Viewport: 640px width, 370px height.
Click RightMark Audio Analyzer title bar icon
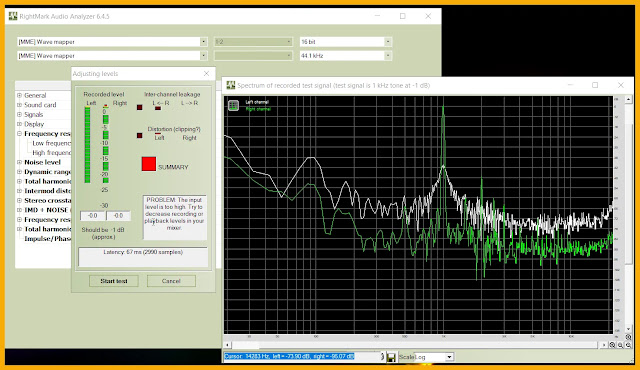tap(13, 16)
